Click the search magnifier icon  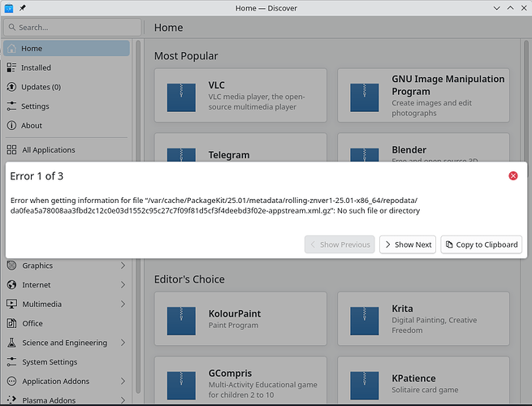coord(12,27)
